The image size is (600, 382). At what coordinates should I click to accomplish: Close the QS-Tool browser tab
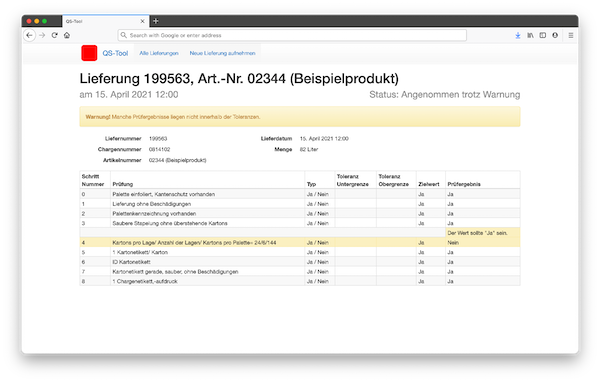click(142, 21)
